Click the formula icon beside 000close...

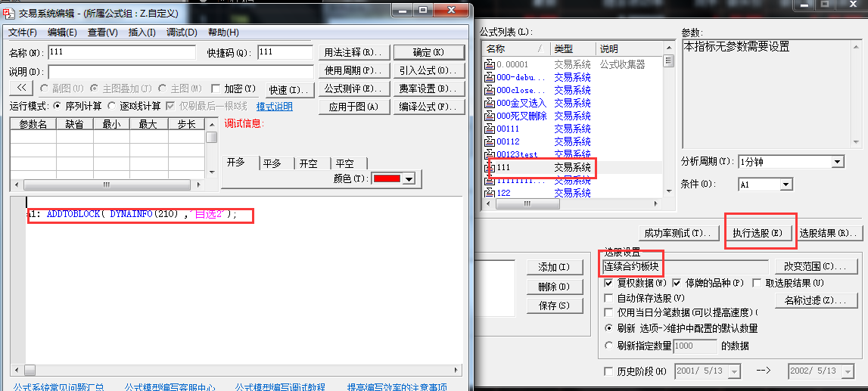coord(490,90)
